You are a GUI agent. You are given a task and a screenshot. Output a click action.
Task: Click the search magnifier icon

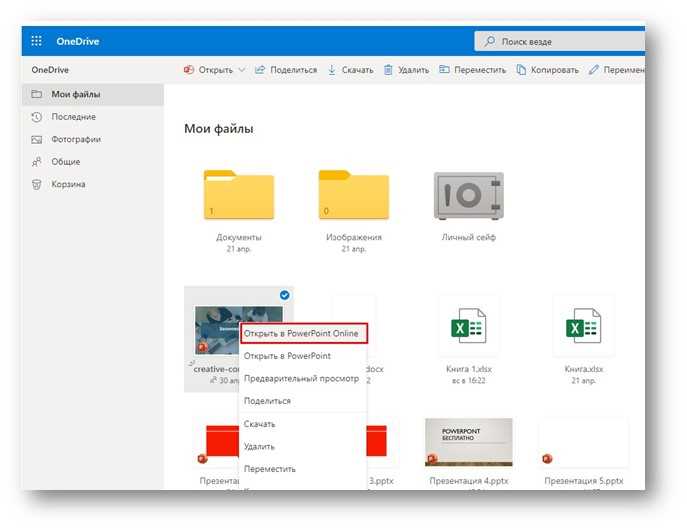[490, 41]
